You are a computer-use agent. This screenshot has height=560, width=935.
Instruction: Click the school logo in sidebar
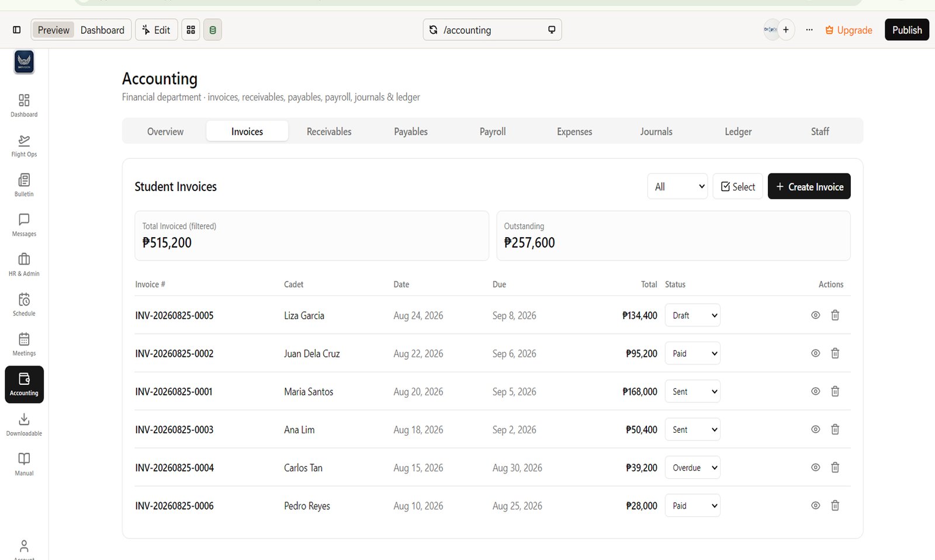tap(24, 62)
